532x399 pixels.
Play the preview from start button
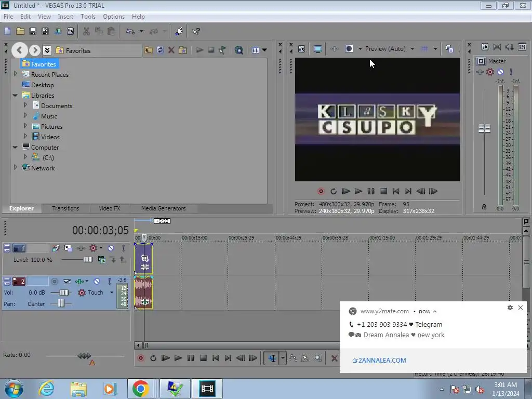click(345, 191)
